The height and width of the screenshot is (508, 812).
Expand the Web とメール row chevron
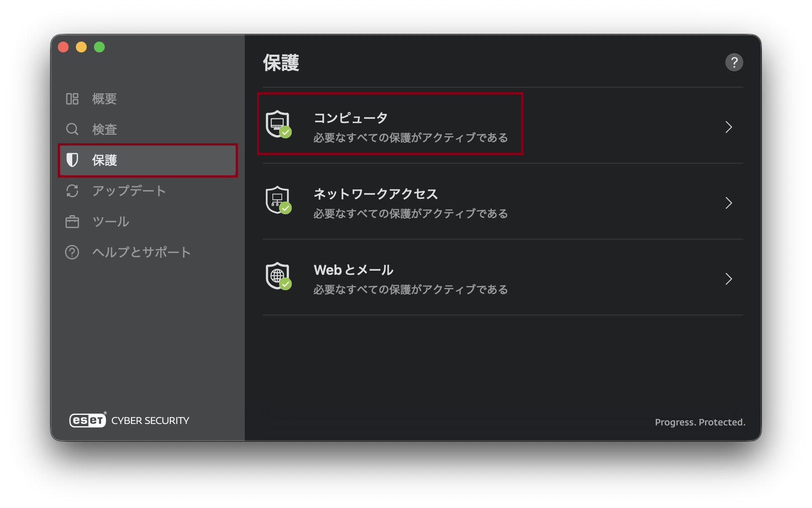(x=728, y=279)
